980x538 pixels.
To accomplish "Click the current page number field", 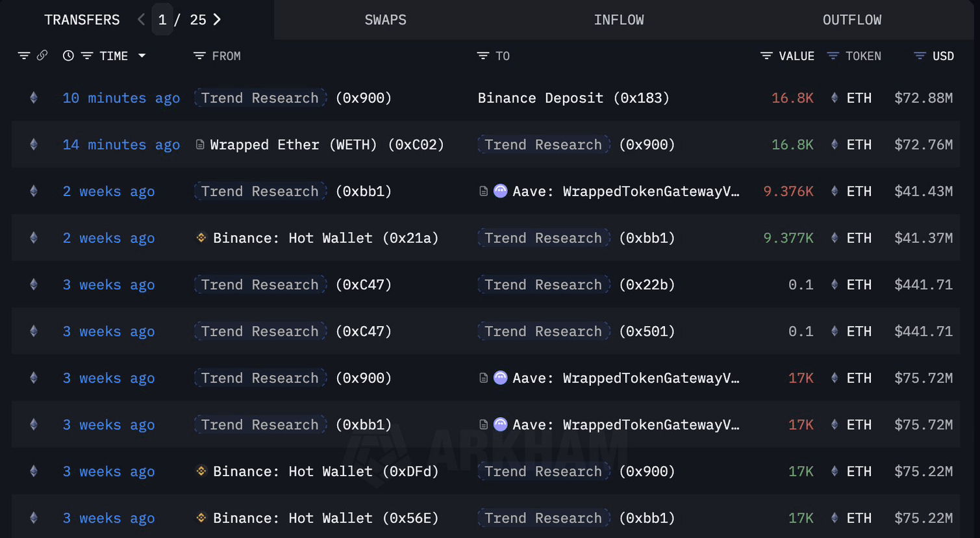I will pos(162,19).
